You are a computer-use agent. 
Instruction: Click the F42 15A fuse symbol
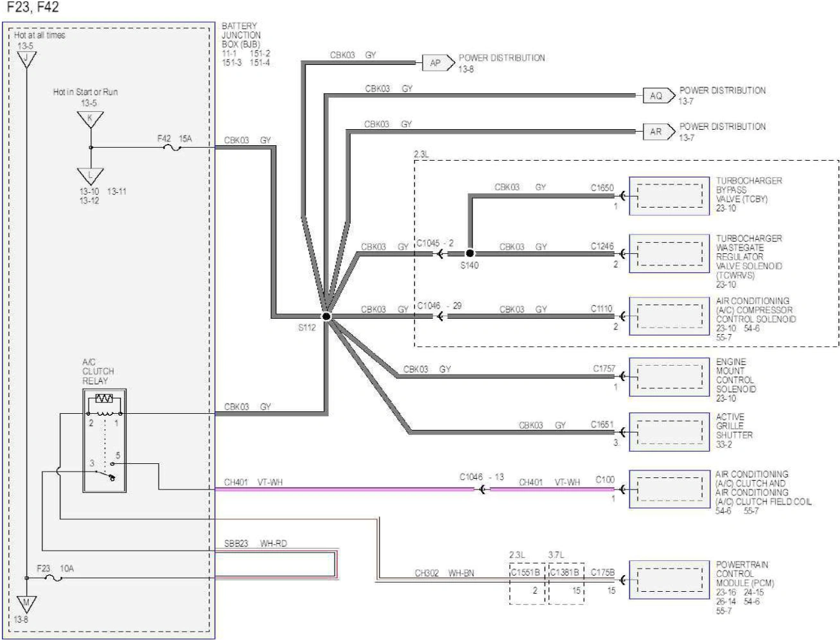(x=171, y=148)
